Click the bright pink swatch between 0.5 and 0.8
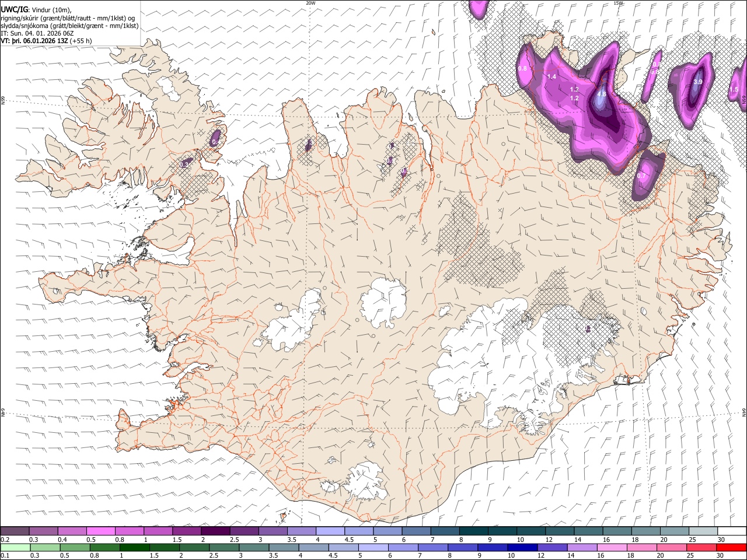This screenshot has width=747, height=560. pos(100,531)
